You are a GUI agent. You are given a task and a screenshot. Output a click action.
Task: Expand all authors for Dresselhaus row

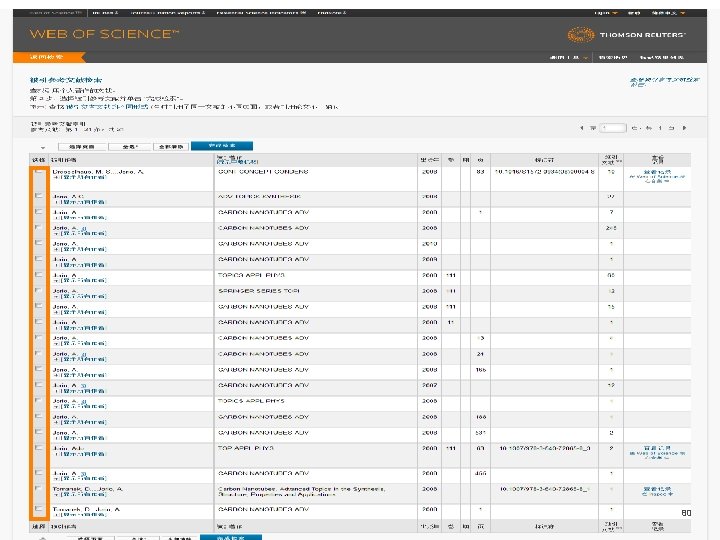point(80,177)
